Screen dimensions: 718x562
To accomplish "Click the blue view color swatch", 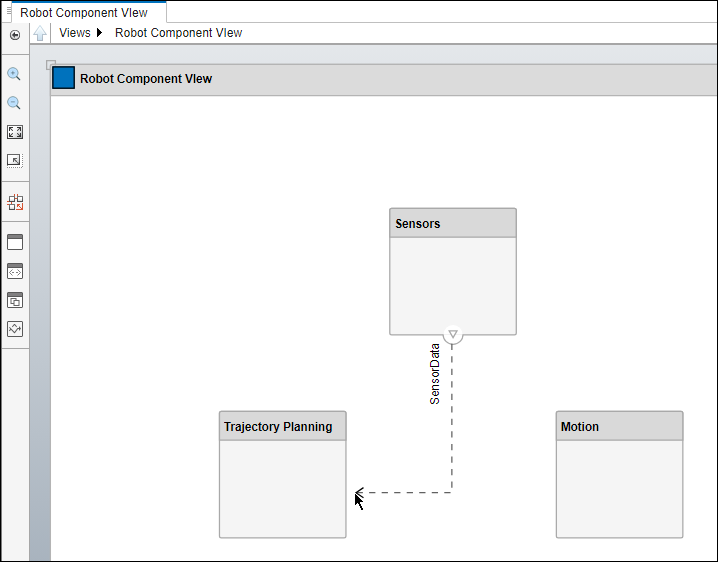I will pos(64,78).
